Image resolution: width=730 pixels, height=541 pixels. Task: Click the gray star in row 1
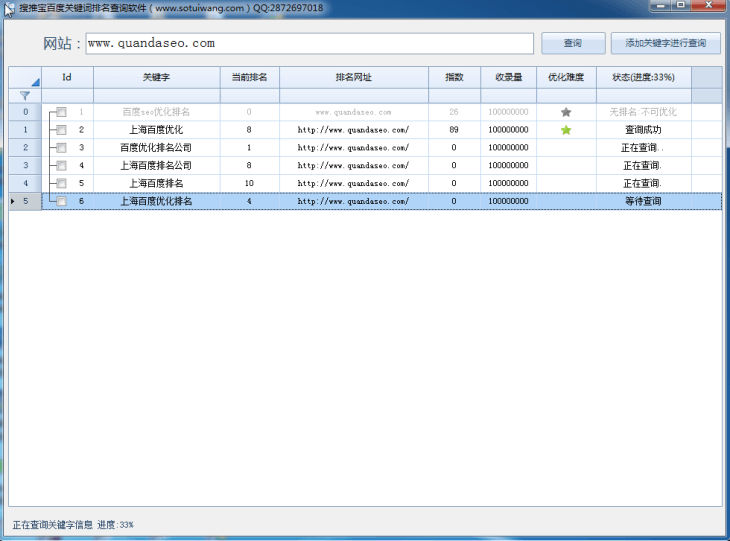[x=566, y=112]
